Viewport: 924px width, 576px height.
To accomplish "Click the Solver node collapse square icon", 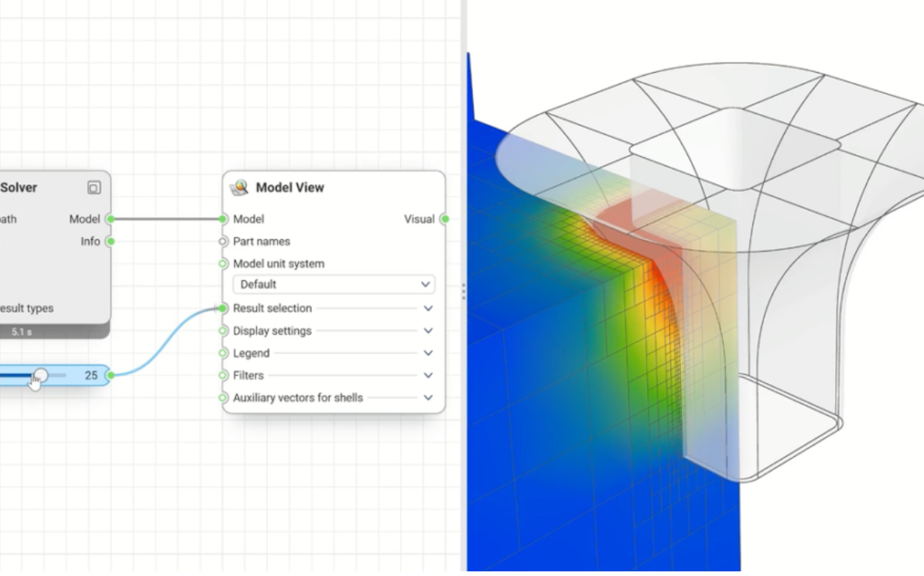I will (94, 187).
